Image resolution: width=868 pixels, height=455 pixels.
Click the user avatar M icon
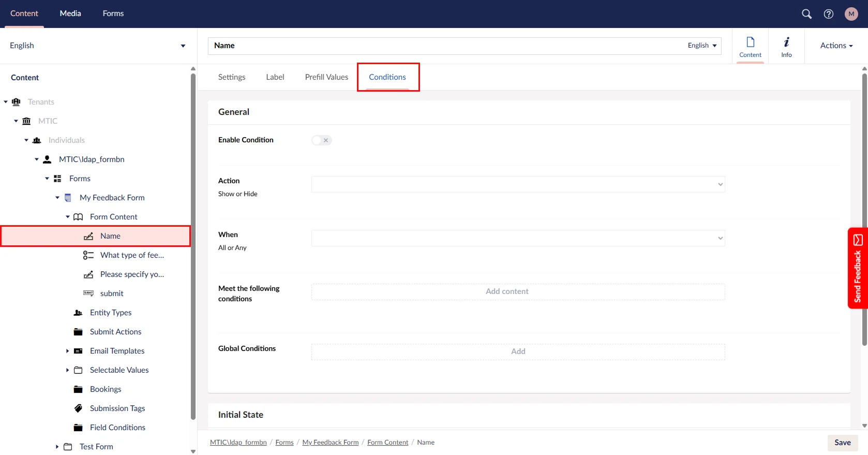pyautogui.click(x=851, y=14)
